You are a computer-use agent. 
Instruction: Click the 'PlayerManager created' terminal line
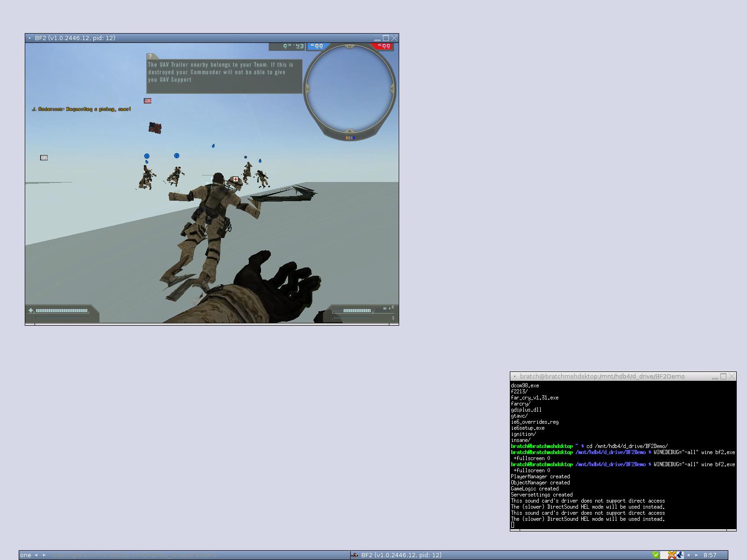coord(540,476)
